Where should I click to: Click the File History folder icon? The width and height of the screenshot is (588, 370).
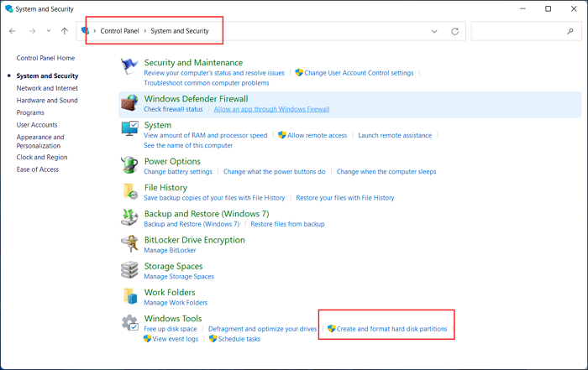point(130,191)
